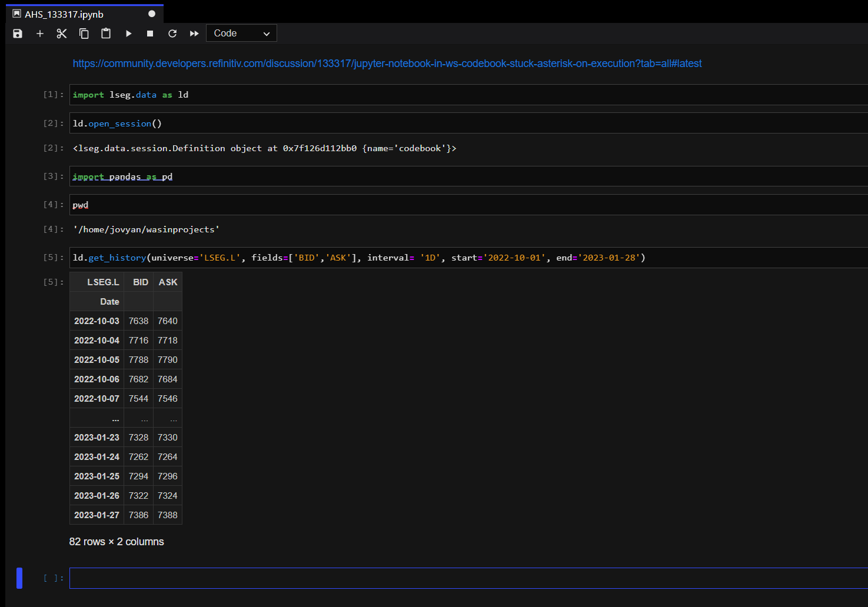The width and height of the screenshot is (868, 607).
Task: Change cell type via the Code selector chevron
Action: point(267,33)
